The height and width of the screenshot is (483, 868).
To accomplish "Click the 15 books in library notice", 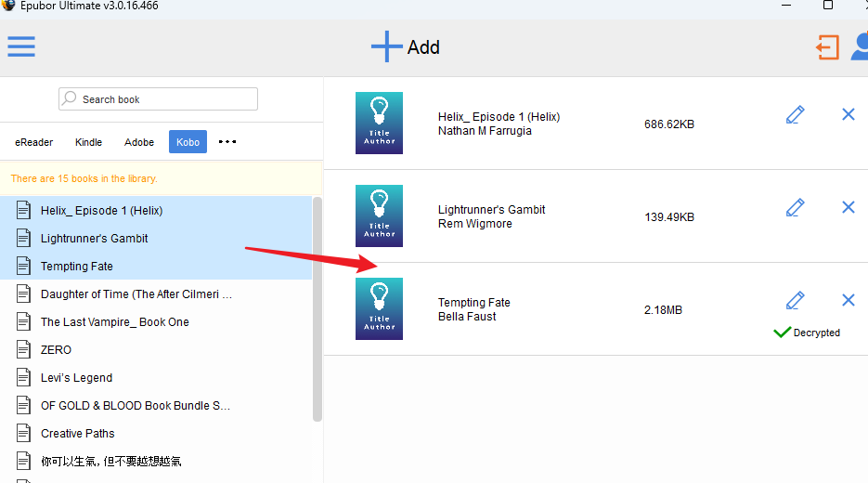I will click(84, 178).
